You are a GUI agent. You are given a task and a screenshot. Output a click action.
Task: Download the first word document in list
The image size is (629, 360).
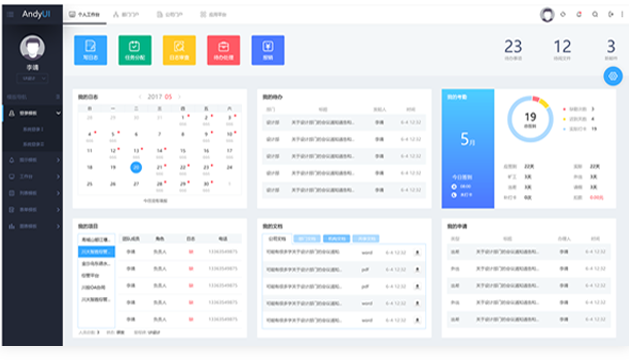click(x=417, y=252)
